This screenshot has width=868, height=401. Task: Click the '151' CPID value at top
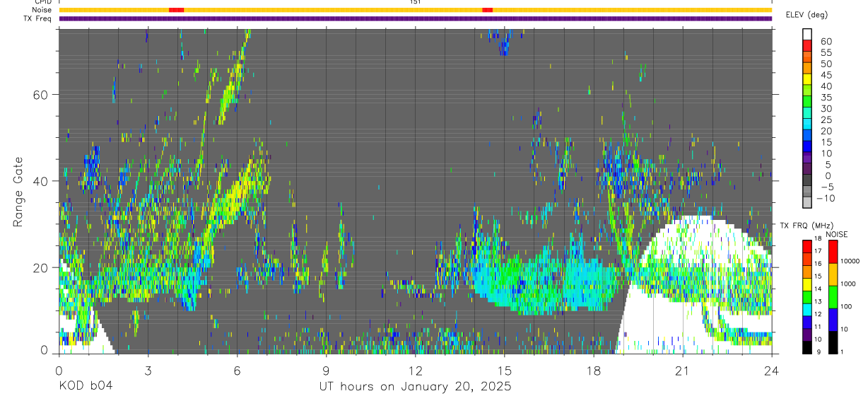(x=415, y=2)
